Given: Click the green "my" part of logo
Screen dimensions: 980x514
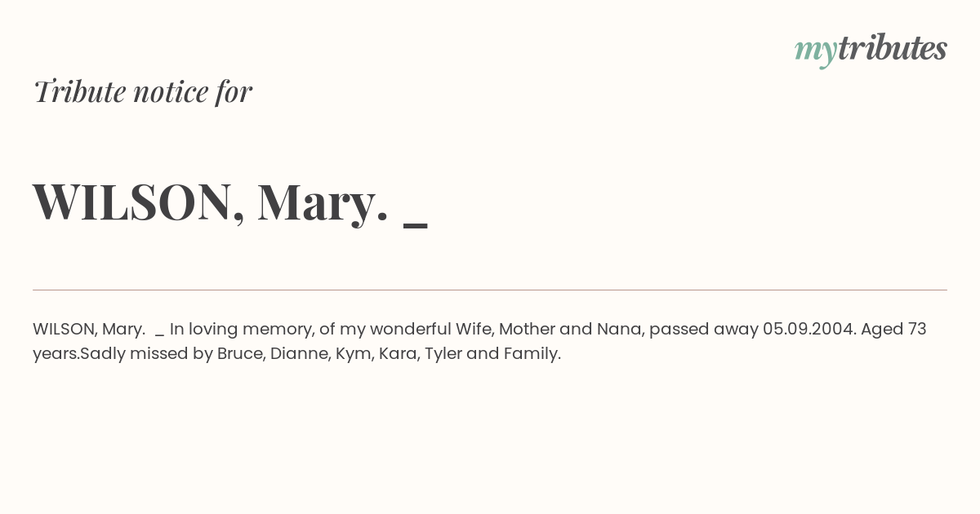Looking at the screenshot, I should coord(815,50).
